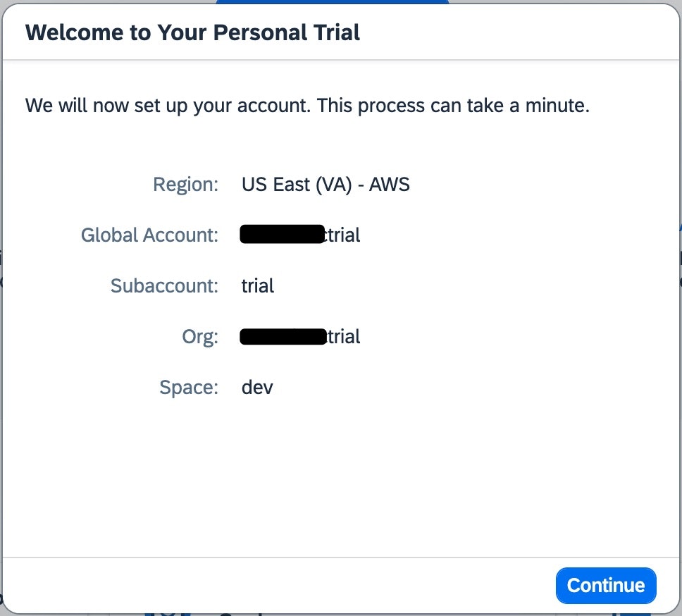Click the word AWS in the region value

click(389, 185)
